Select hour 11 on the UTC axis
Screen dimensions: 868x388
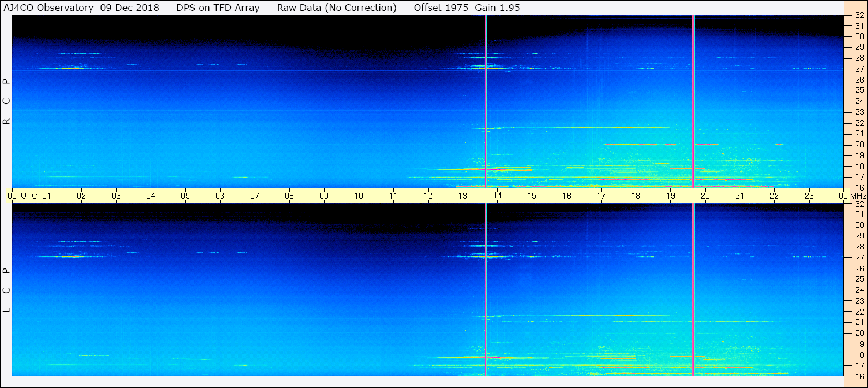393,196
